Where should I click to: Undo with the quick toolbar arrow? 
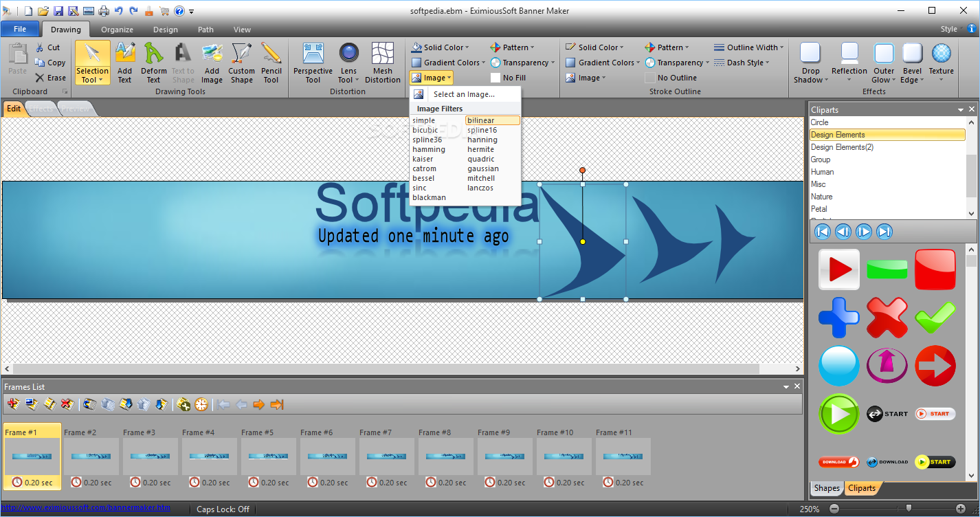pos(118,11)
